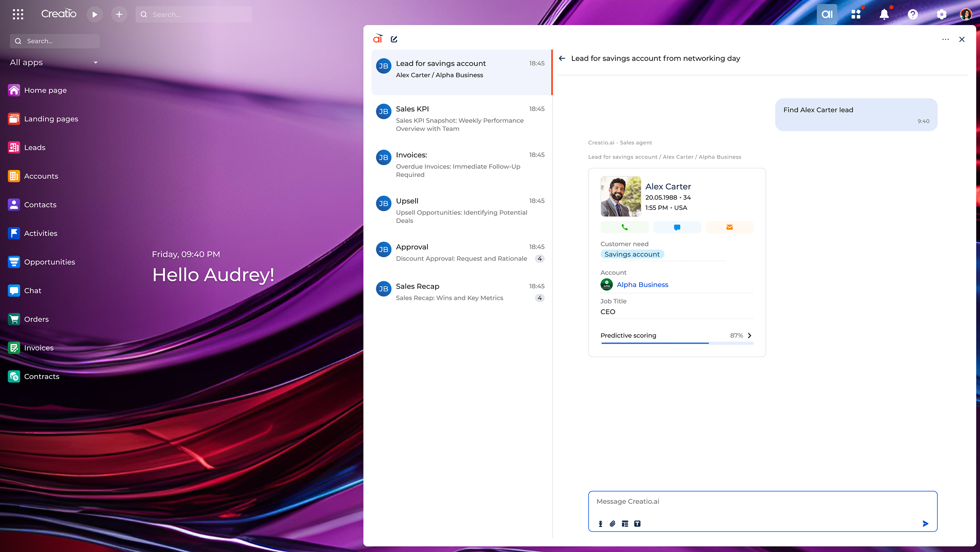Email Alex Carter via the envelope icon
Screen dimensions: 980x552
729,227
